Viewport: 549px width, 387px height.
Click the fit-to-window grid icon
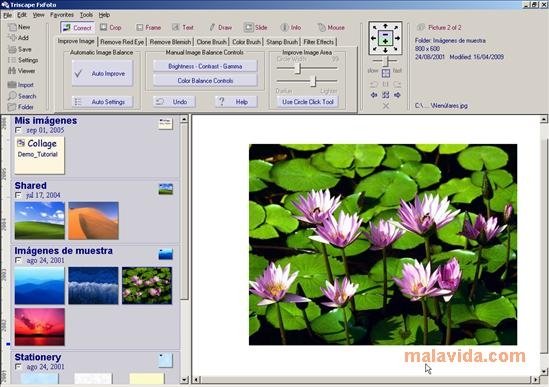pyautogui.click(x=385, y=73)
